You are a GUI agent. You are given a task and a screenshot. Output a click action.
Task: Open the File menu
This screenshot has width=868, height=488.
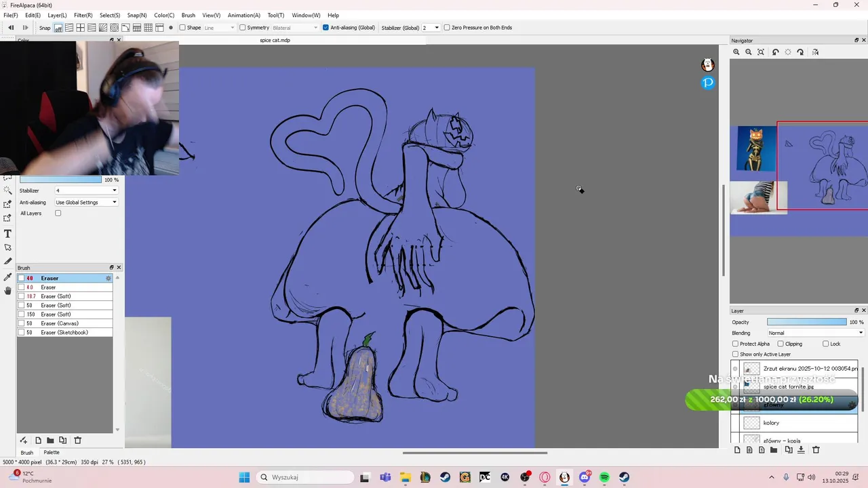point(10,15)
